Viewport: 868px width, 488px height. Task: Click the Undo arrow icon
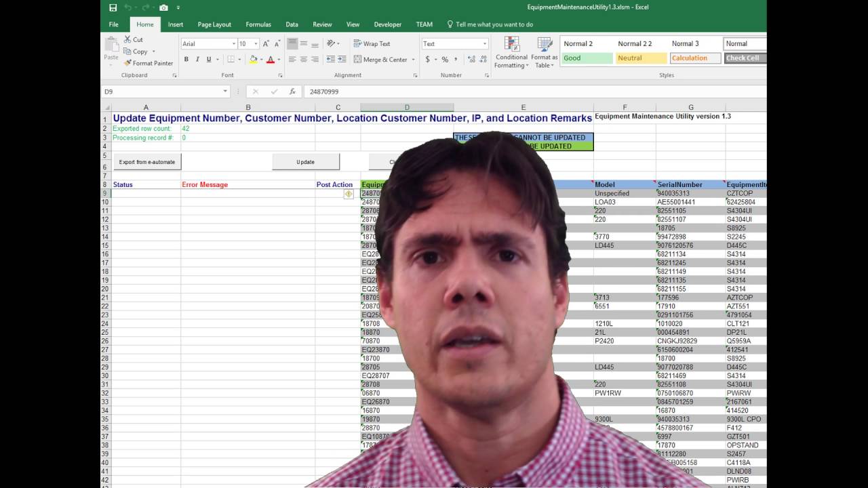(x=128, y=7)
